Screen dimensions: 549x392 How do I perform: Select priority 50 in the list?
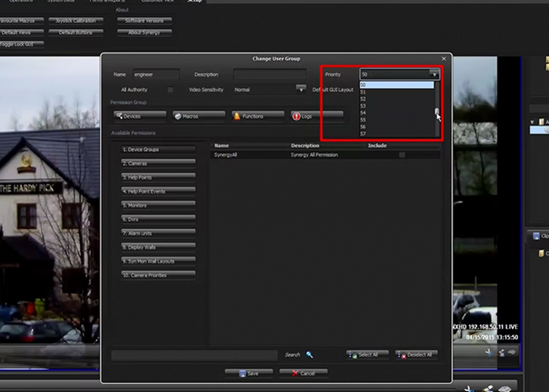397,85
